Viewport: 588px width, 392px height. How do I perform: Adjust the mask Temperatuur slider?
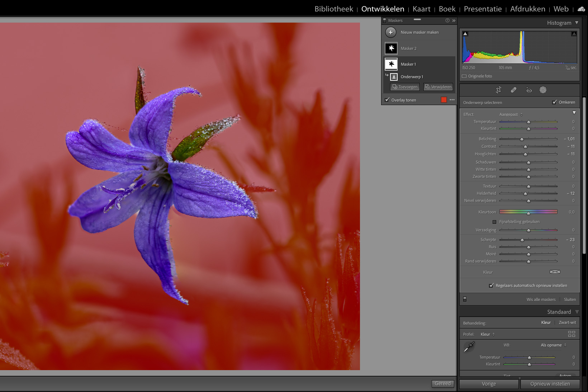[x=528, y=122]
